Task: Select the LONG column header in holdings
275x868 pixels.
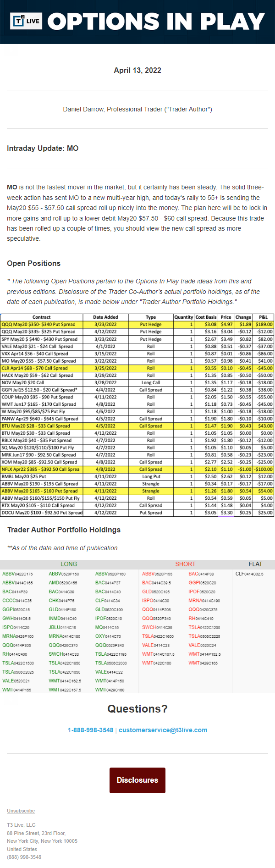Action: point(69,564)
